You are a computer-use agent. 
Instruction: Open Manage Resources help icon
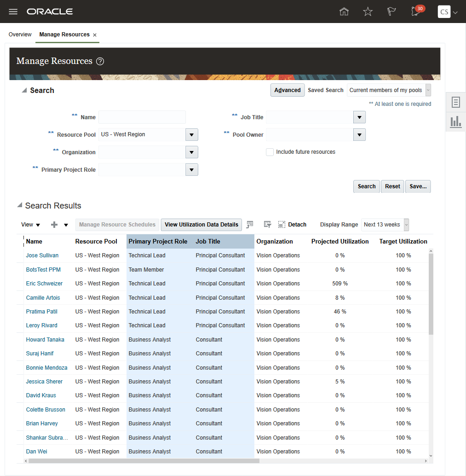pos(100,61)
